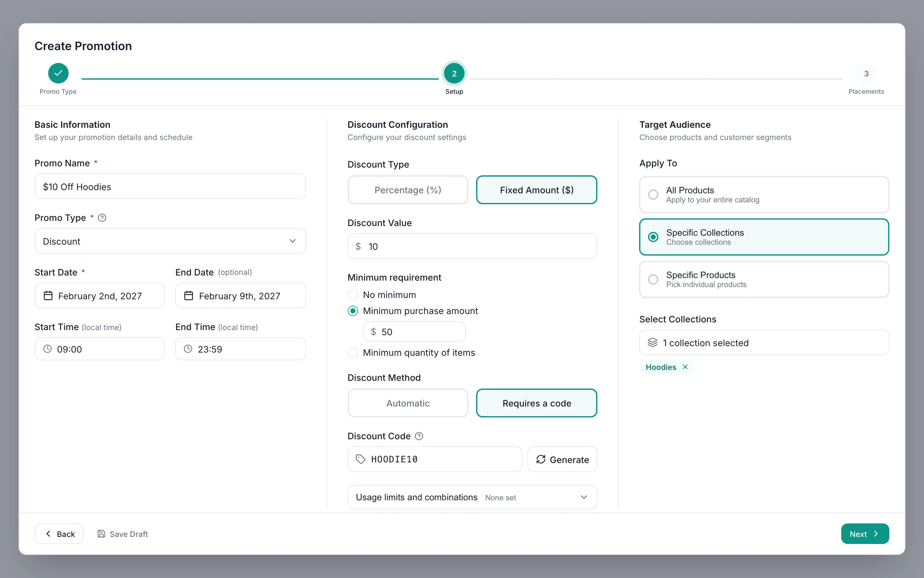Choose the Specific Collections option
Image resolution: width=924 pixels, height=578 pixels.
point(764,237)
